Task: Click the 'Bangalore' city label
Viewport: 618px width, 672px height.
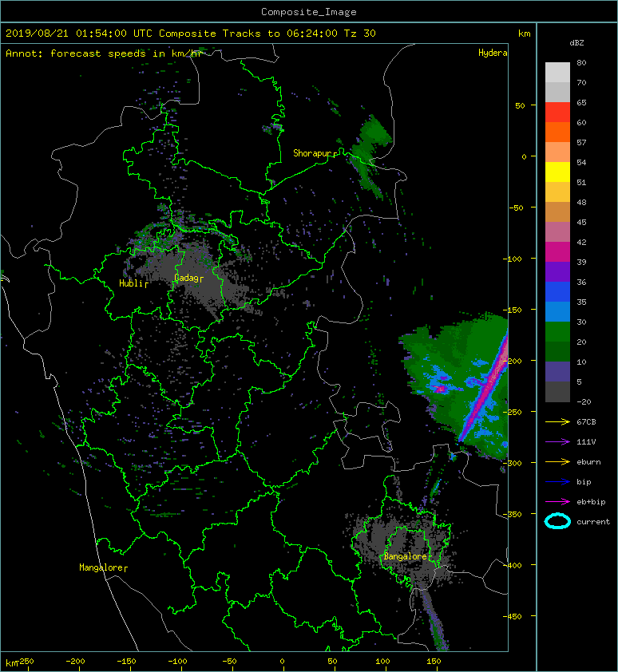Action: pyautogui.click(x=405, y=556)
